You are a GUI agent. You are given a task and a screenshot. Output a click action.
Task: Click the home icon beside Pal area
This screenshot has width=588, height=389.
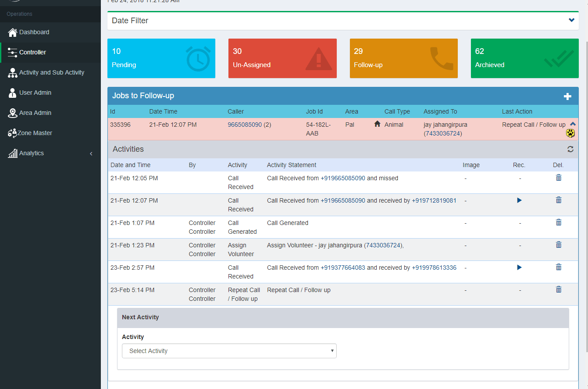click(x=377, y=124)
